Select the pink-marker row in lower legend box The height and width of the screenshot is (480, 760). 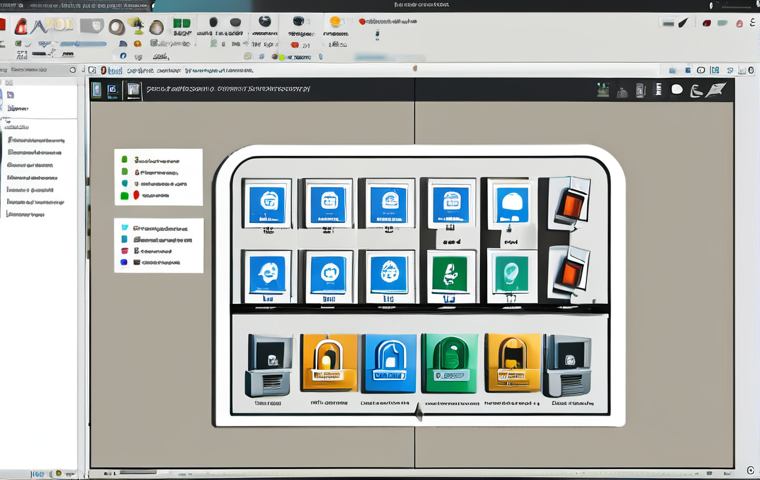[x=147, y=251]
